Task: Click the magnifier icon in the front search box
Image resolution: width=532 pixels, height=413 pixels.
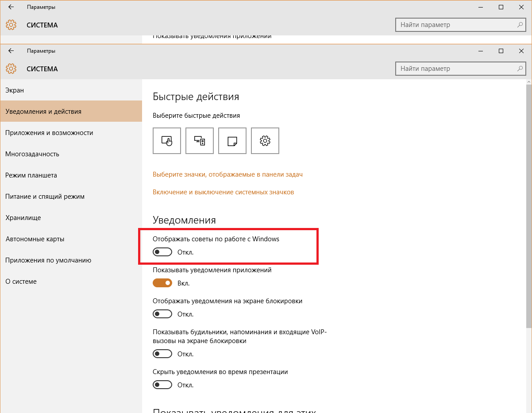Action: click(x=520, y=69)
